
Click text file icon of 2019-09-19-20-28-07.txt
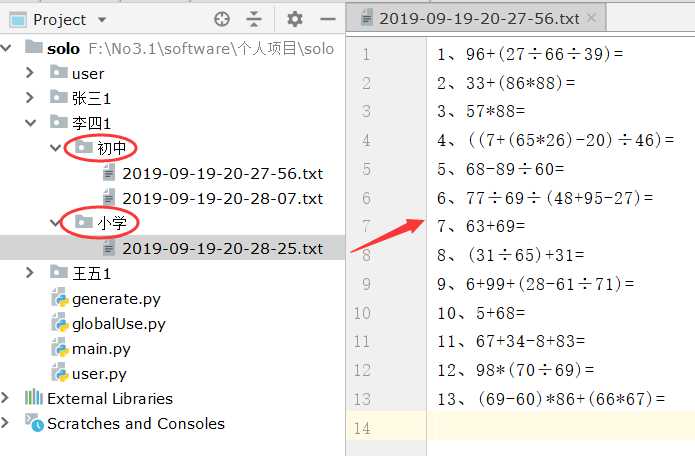pyautogui.click(x=109, y=198)
